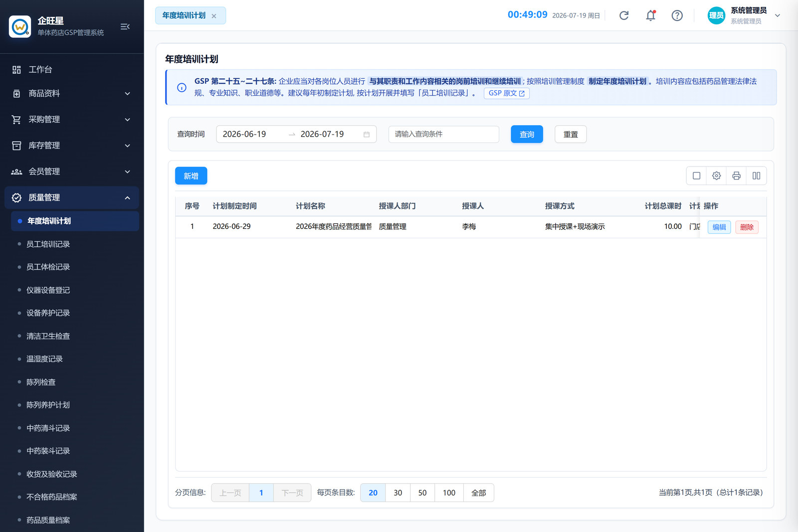
Task: Expand the 库存管理 menu
Action: pos(72,146)
